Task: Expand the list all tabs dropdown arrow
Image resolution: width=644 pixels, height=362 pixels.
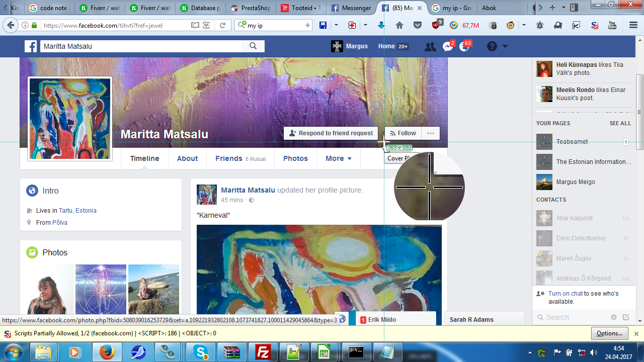Action: [x=563, y=8]
